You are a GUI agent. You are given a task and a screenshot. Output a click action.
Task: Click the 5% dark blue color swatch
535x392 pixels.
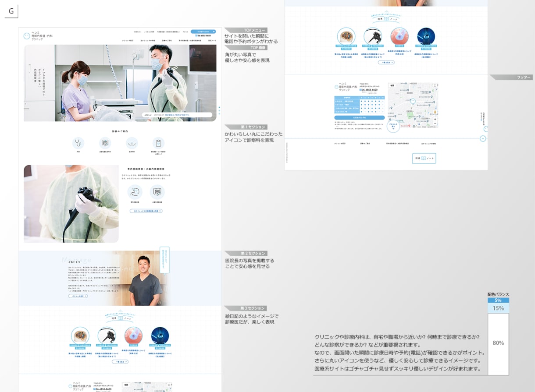pos(498,300)
